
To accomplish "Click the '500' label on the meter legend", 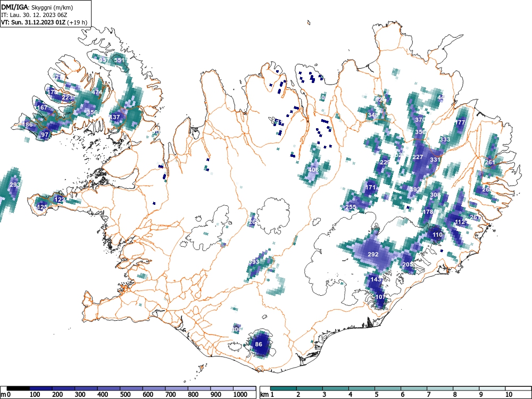I will pyautogui.click(x=125, y=395).
